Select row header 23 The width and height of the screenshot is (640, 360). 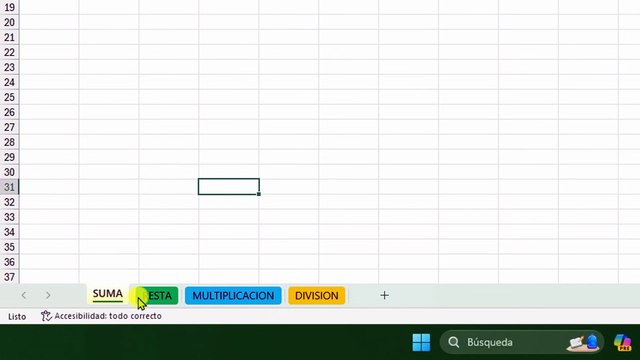[x=9, y=67]
